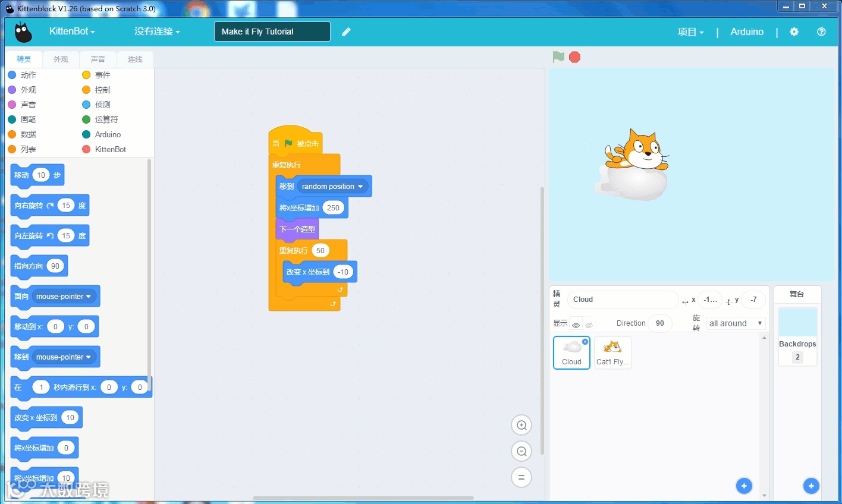842x504 pixels.
Task: Click the 250 value in 将x坐标增加 block
Action: (x=333, y=208)
